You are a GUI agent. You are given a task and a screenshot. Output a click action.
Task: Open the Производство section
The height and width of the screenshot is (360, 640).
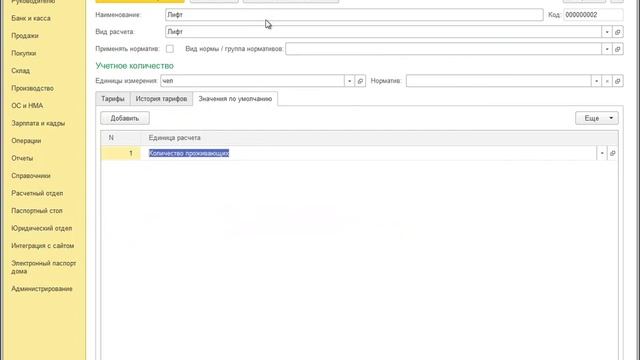click(x=33, y=89)
